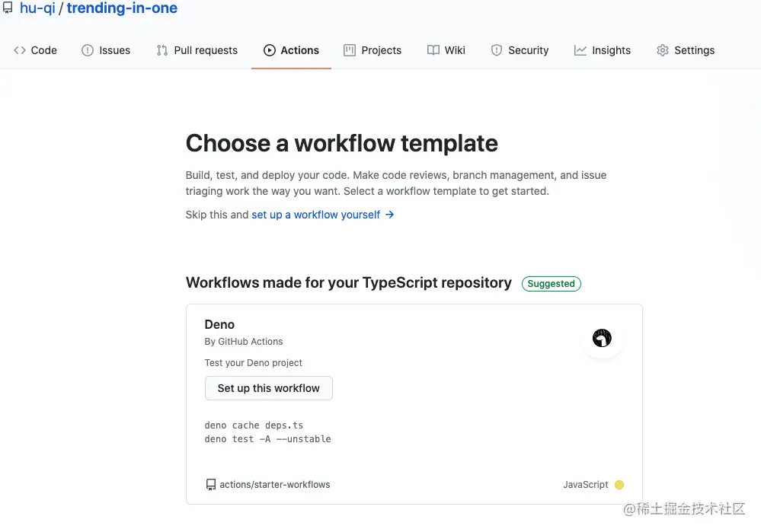
Task: Open repository Settings tab
Action: tap(686, 50)
